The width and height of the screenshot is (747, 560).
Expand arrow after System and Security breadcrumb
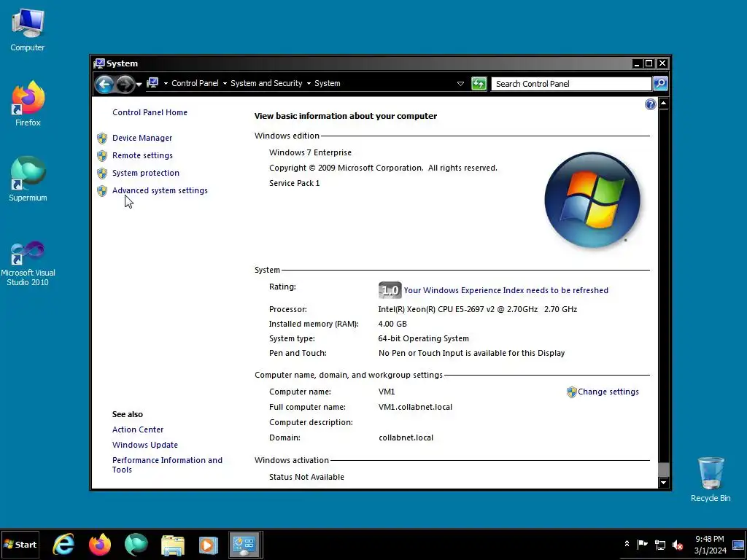(309, 83)
